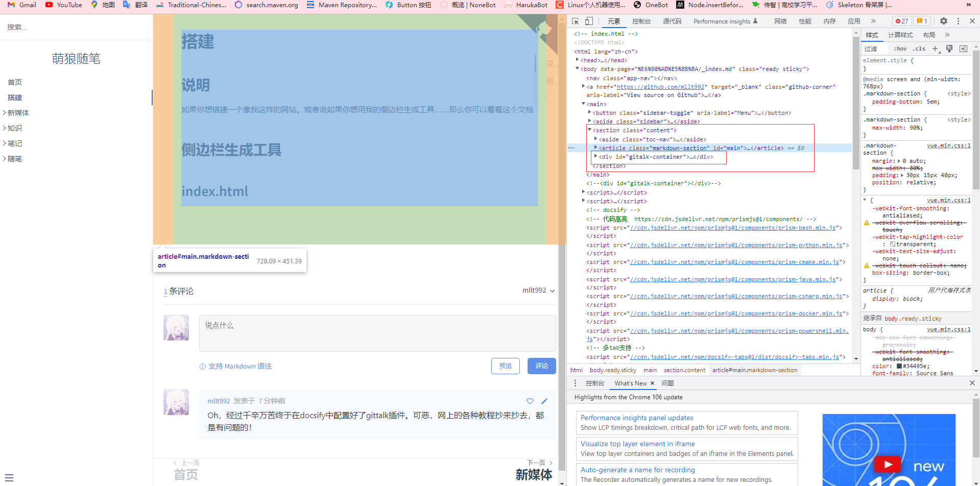The height and width of the screenshot is (486, 980).
Task: Select the element inspection tool in DevTools
Action: [575, 21]
